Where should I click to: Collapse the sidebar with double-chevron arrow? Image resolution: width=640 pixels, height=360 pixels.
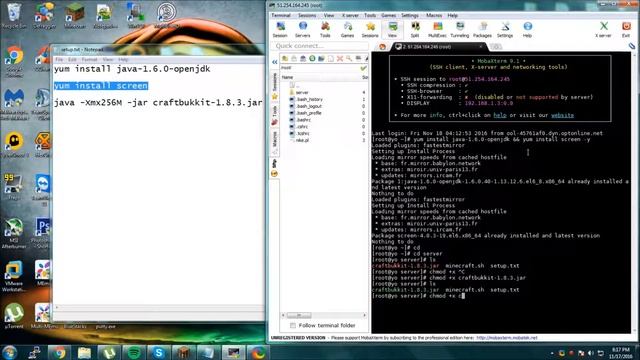275,62
